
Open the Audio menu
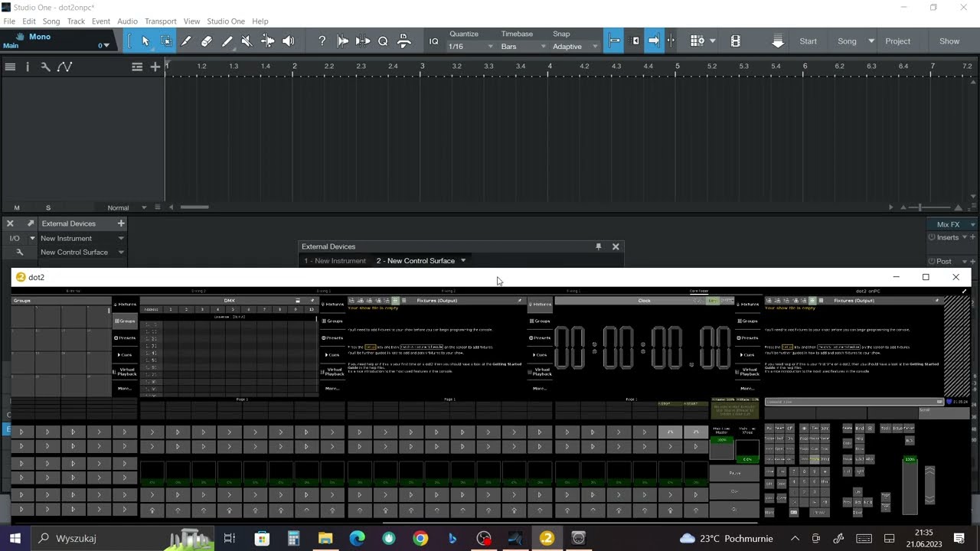tap(127, 21)
